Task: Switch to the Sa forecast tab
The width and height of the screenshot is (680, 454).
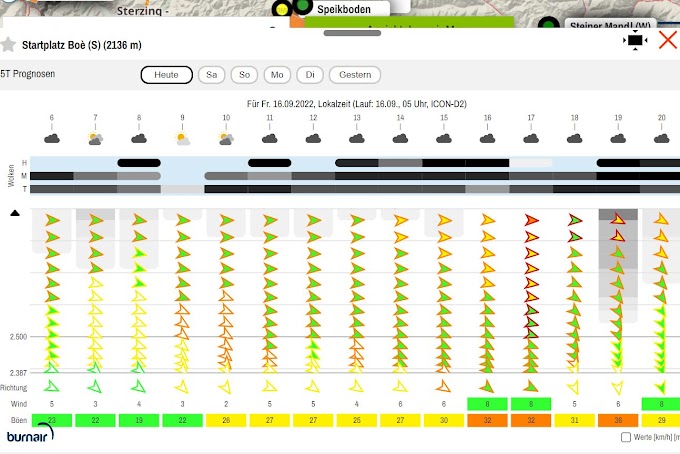Action: (212, 75)
